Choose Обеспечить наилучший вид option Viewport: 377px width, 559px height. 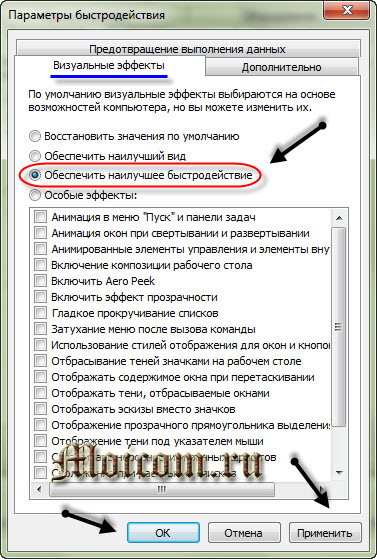(x=35, y=156)
